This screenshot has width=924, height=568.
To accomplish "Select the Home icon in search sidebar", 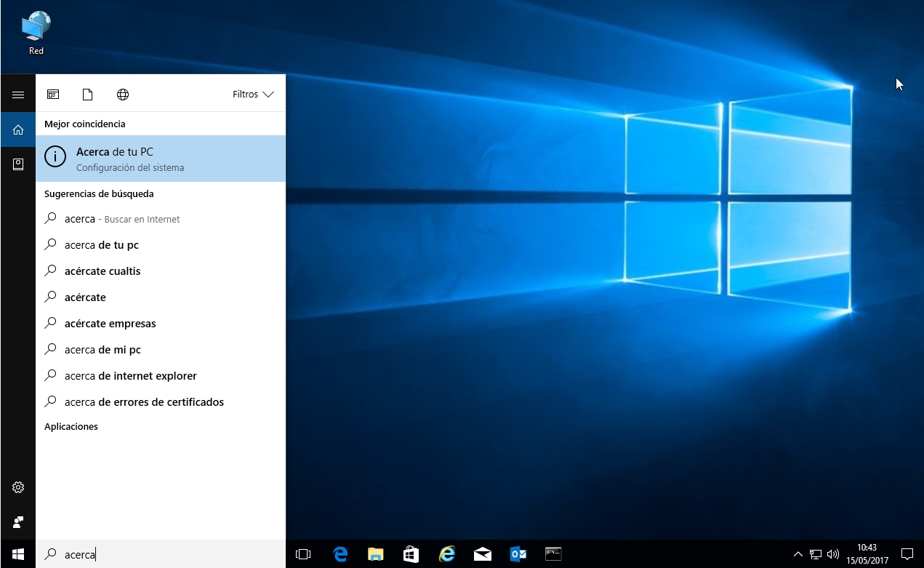I will tap(18, 129).
